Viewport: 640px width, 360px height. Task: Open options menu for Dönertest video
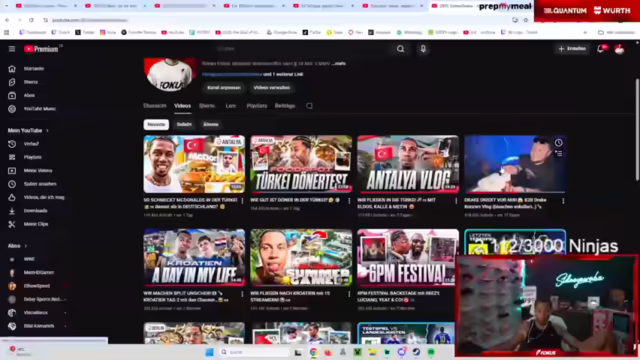coord(349,201)
